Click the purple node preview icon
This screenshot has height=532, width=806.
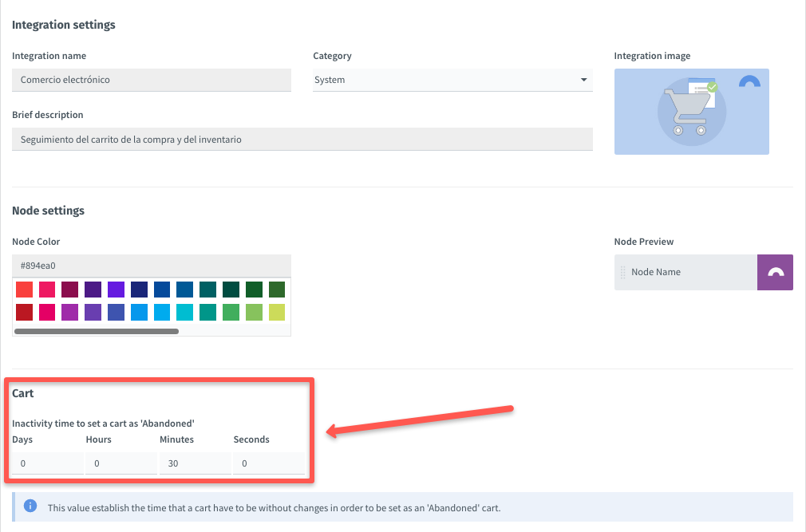coord(775,272)
